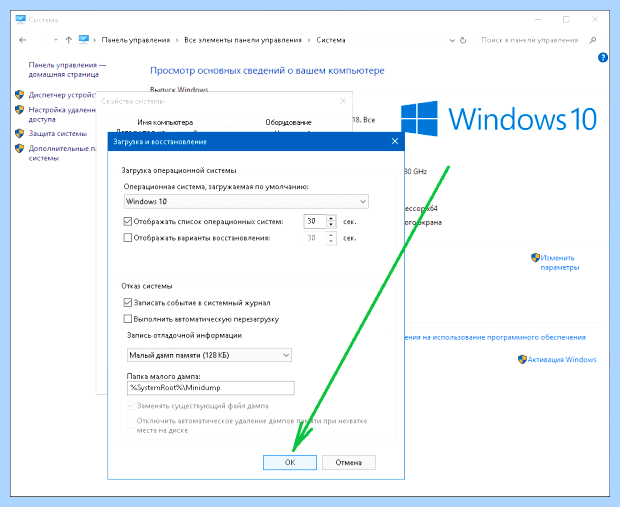This screenshot has width=620, height=507.
Task: Click shield icon beside Дополнительные параметры системы
Action: pyautogui.click(x=19, y=148)
